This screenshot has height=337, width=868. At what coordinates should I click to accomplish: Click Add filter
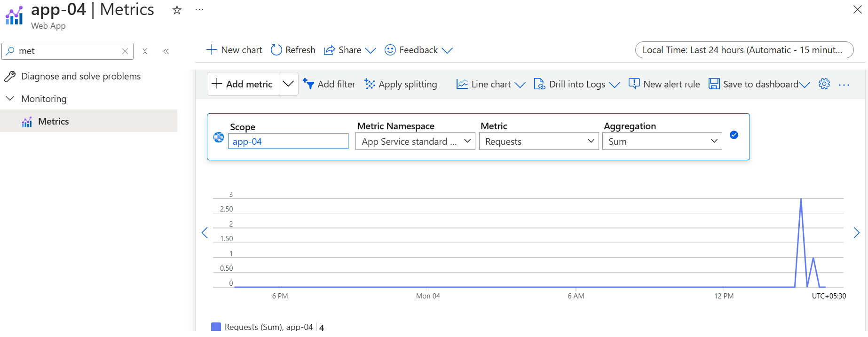point(329,84)
